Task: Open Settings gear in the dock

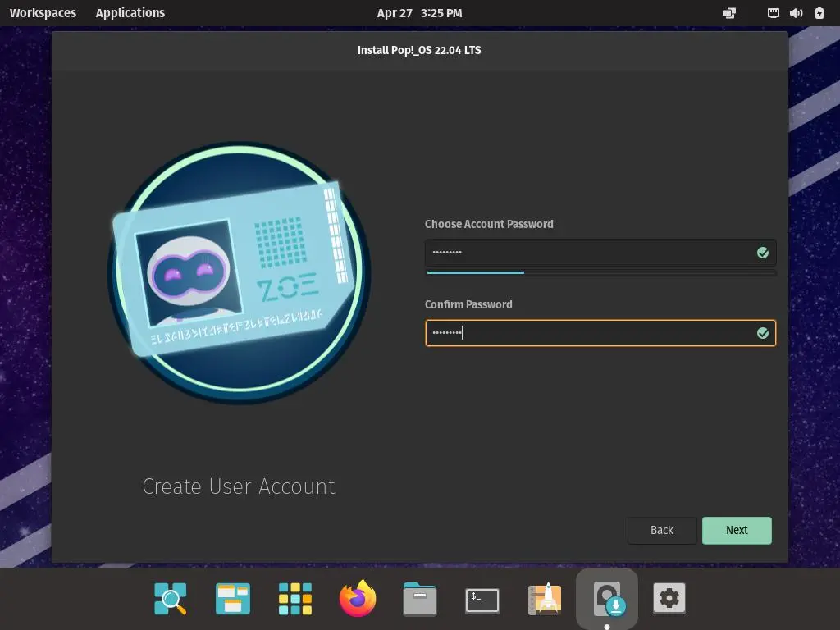Action: click(x=669, y=599)
